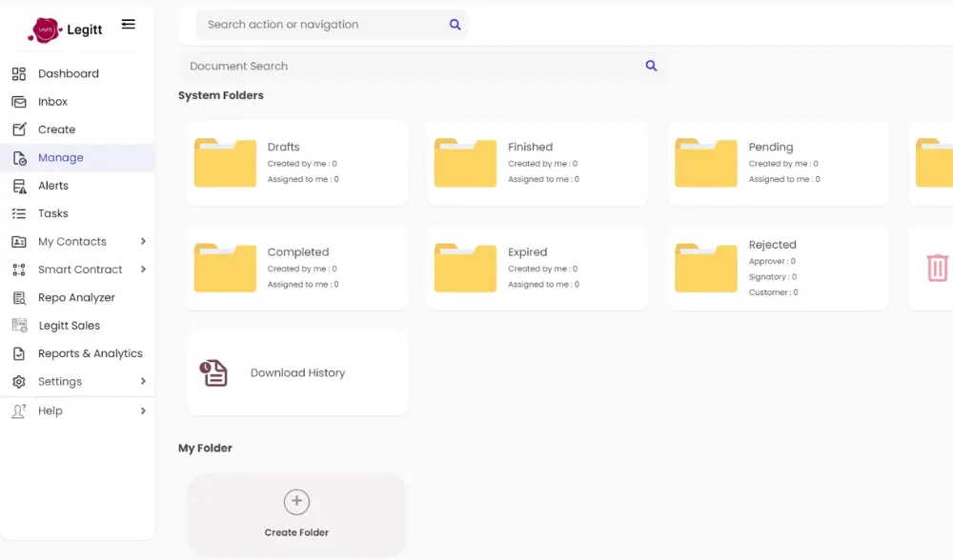The height and width of the screenshot is (560, 953).
Task: Collapse sidebar using hamburger menu icon
Action: [129, 25]
